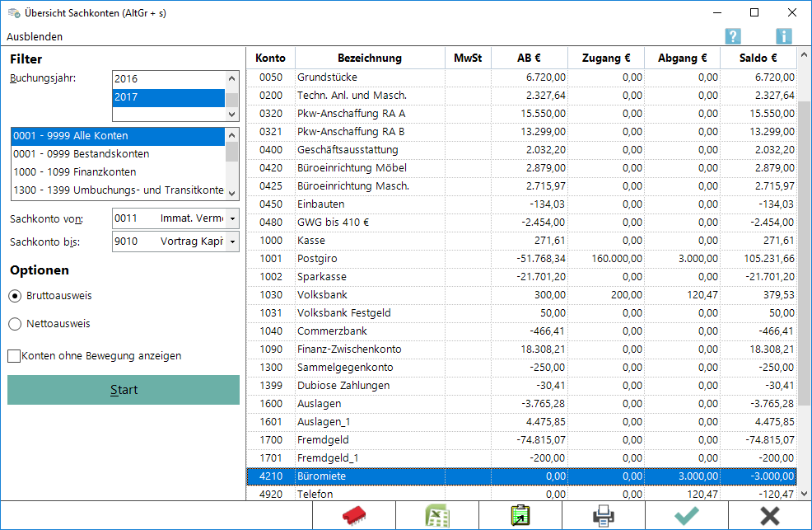Confirm with the green checkmark button
The height and width of the screenshot is (530, 812).
coord(687,515)
